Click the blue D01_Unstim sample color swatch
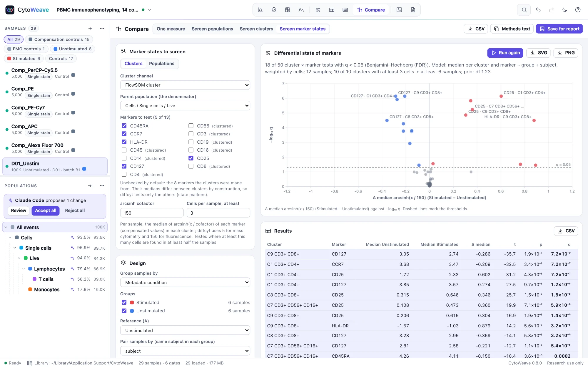588x368 pixels. [x=84, y=169]
